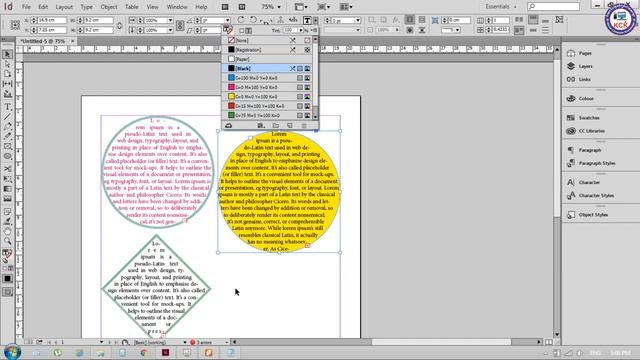Select the Direct Selection tool
The height and width of the screenshot is (360, 640).
[7, 64]
